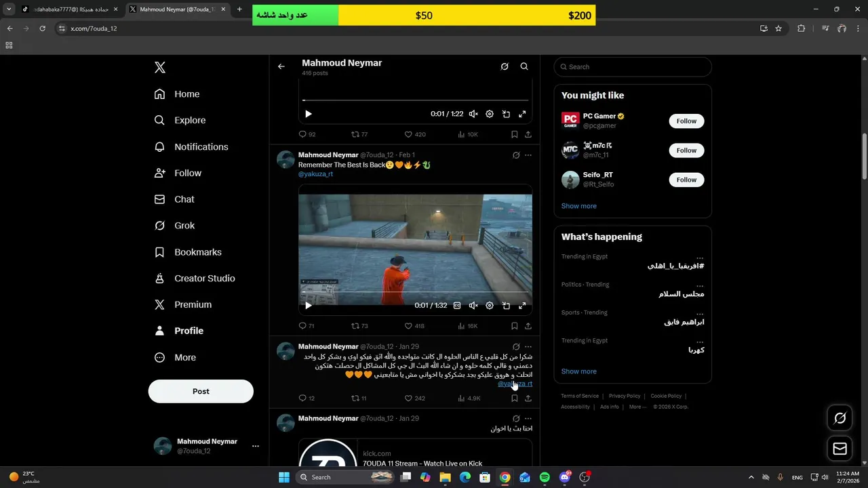Repost the post with 77 reposts
This screenshot has width=868, height=488.
[x=359, y=134]
